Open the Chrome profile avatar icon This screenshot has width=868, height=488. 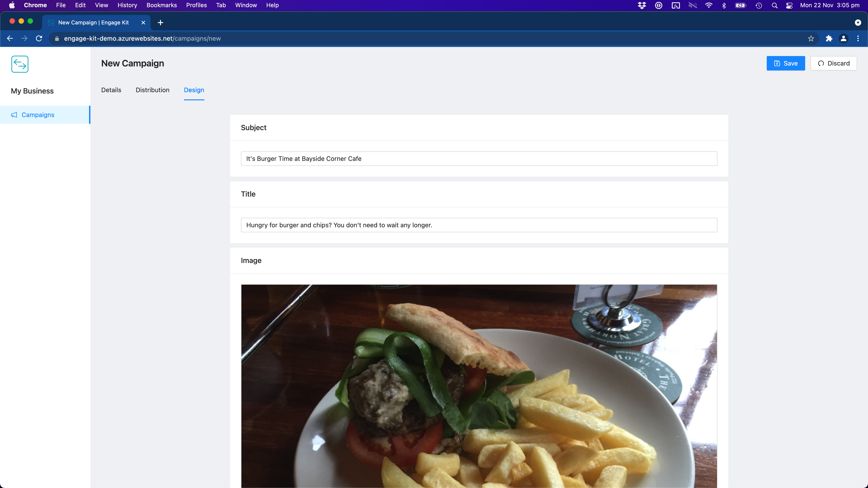(843, 38)
